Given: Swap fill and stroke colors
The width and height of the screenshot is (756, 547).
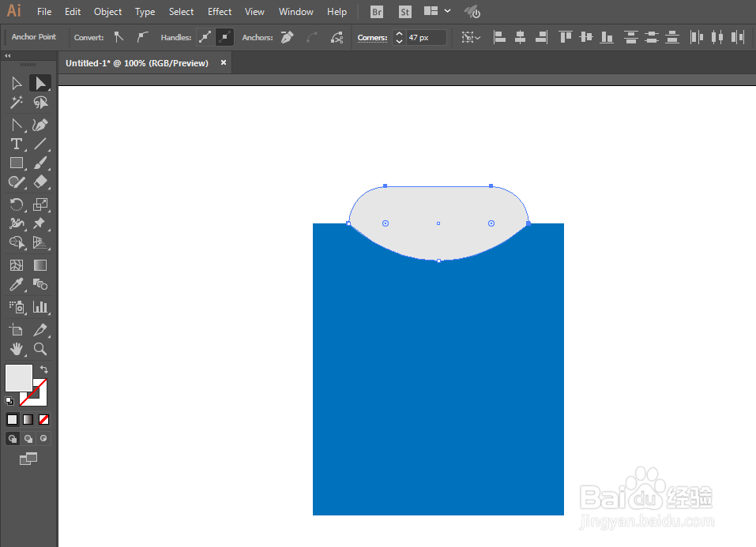Looking at the screenshot, I should pyautogui.click(x=45, y=368).
